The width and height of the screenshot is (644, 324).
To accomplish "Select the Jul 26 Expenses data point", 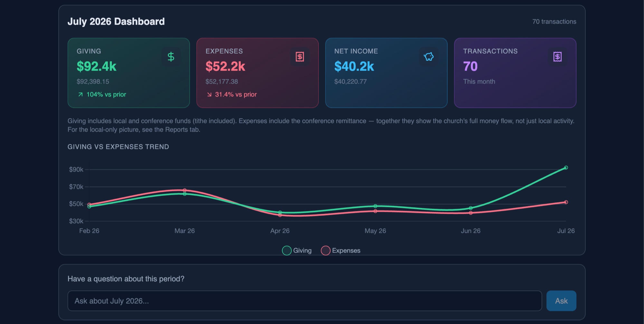I will pos(566,202).
